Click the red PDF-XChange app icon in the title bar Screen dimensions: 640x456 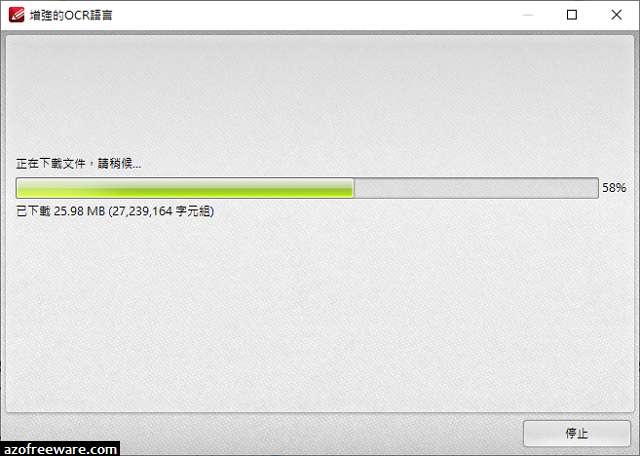16,15
